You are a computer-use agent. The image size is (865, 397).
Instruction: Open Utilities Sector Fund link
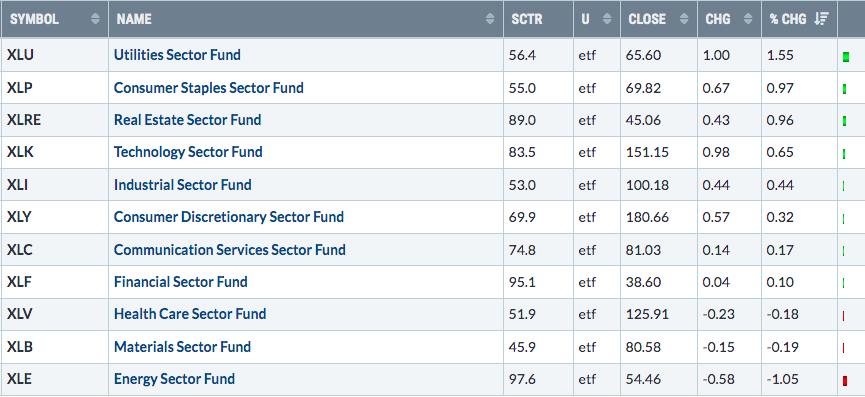(177, 55)
